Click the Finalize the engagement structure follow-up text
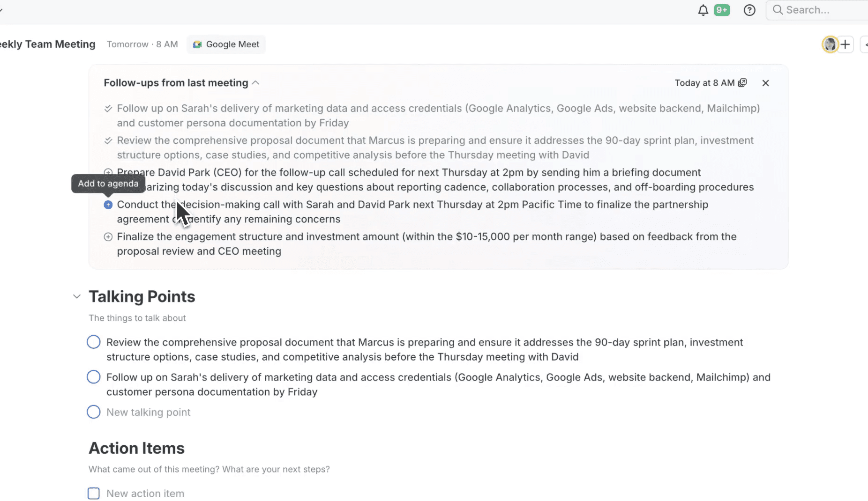 click(x=427, y=244)
